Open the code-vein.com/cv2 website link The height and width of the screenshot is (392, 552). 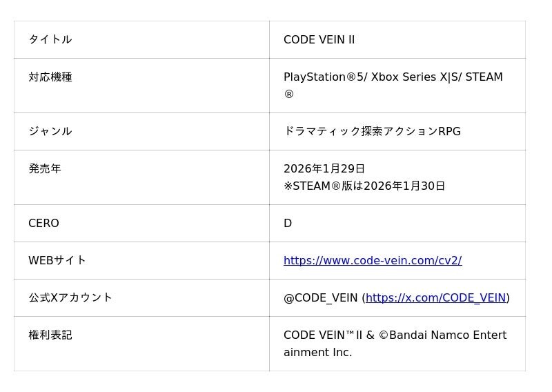point(373,260)
